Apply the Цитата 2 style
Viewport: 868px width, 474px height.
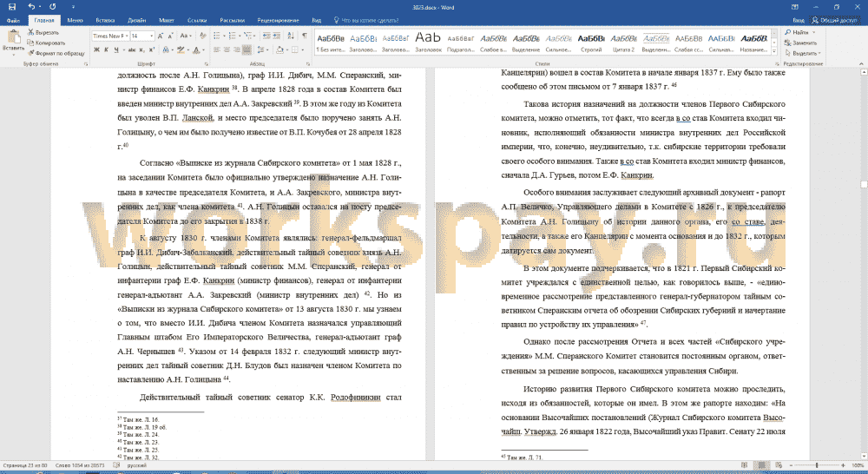(624, 43)
